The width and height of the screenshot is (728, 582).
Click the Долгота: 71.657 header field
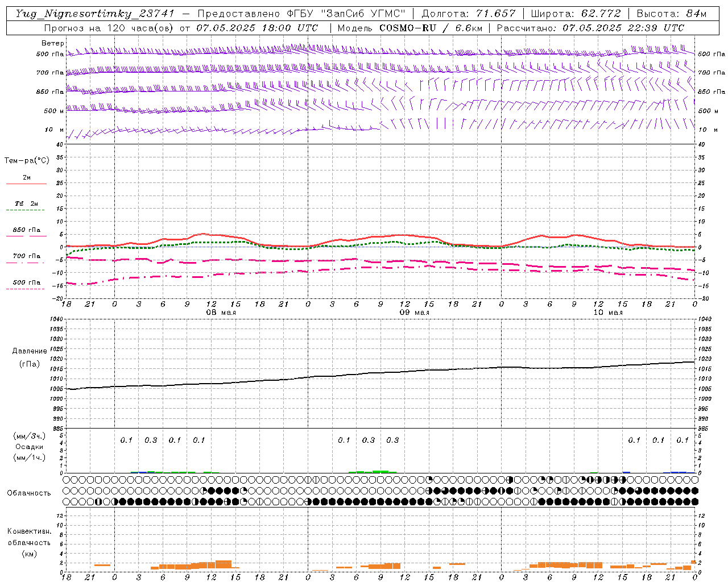pos(469,14)
